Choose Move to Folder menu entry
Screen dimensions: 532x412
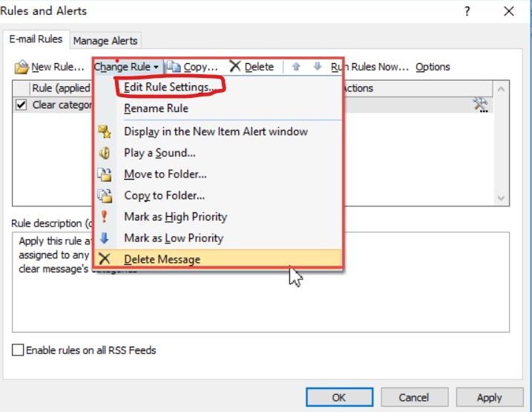(165, 174)
